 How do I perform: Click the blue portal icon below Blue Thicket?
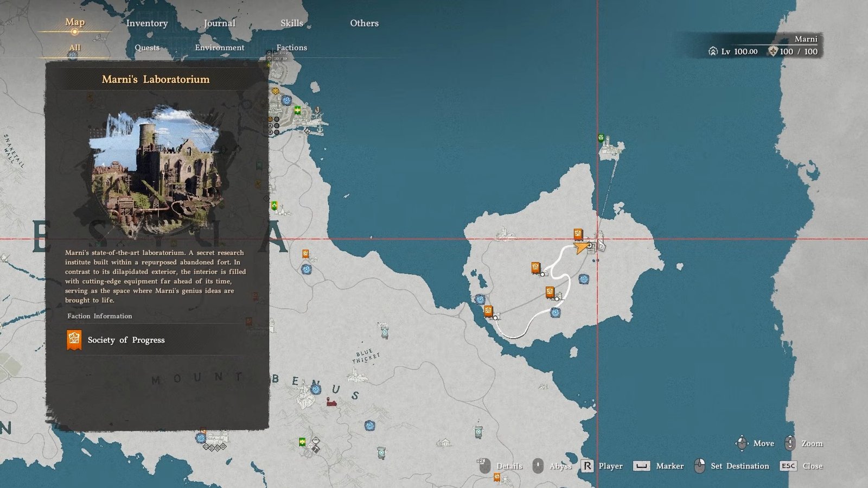tap(369, 426)
